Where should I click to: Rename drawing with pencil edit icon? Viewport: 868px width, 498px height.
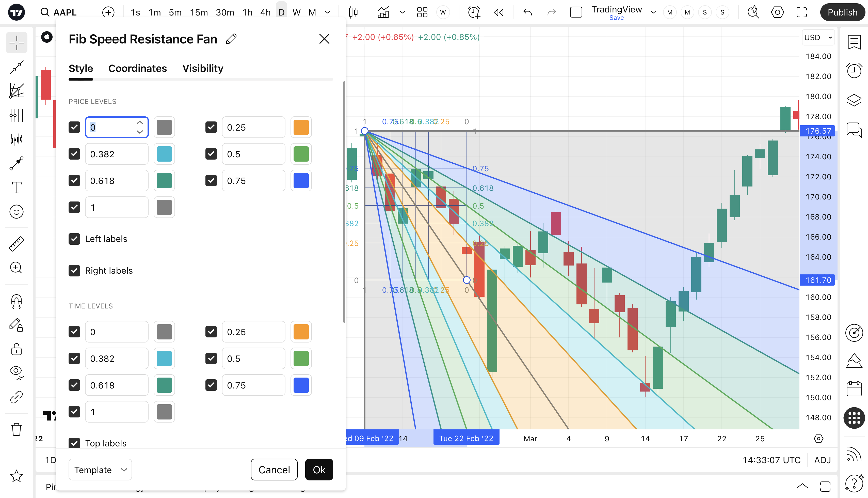231,39
